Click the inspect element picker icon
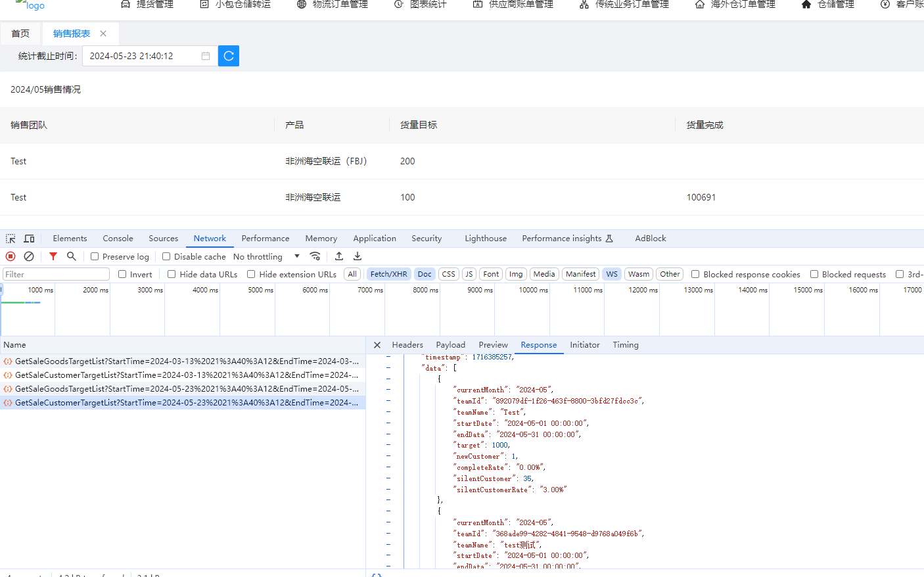 (11, 239)
